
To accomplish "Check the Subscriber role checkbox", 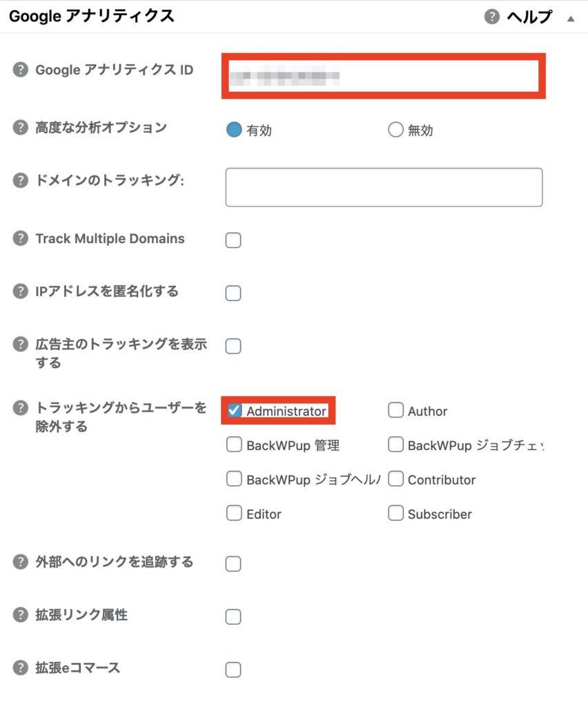I will click(395, 513).
